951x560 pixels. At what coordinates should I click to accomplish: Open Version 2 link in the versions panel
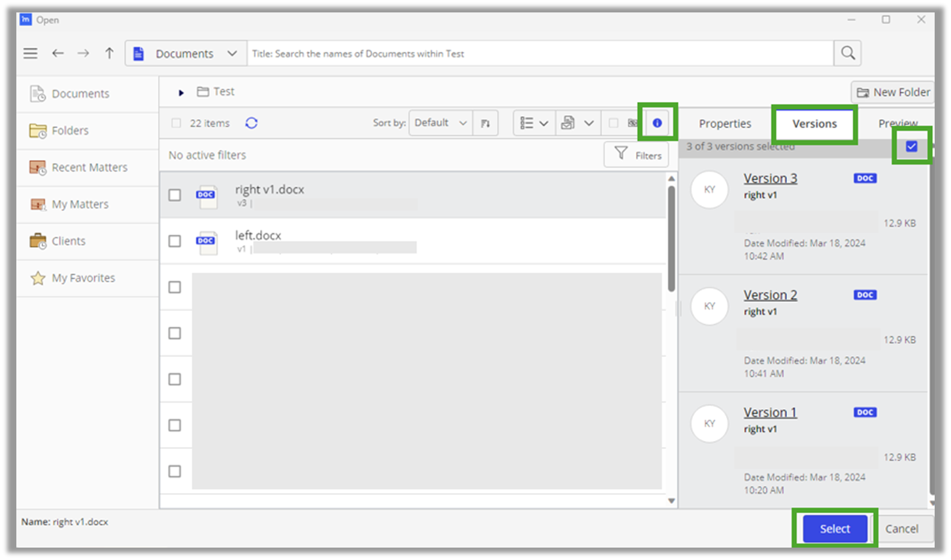(x=770, y=295)
